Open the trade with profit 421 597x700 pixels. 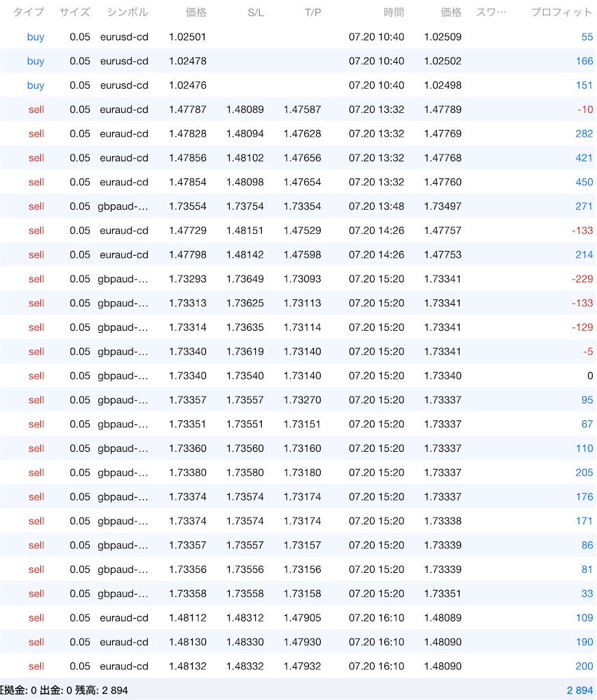[584, 158]
